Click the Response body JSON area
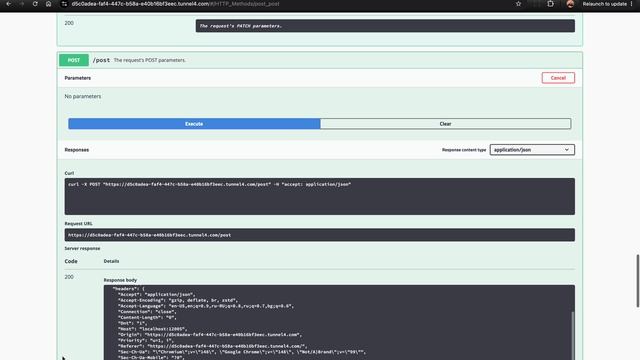Image resolution: width=640 pixels, height=360 pixels. point(338,322)
